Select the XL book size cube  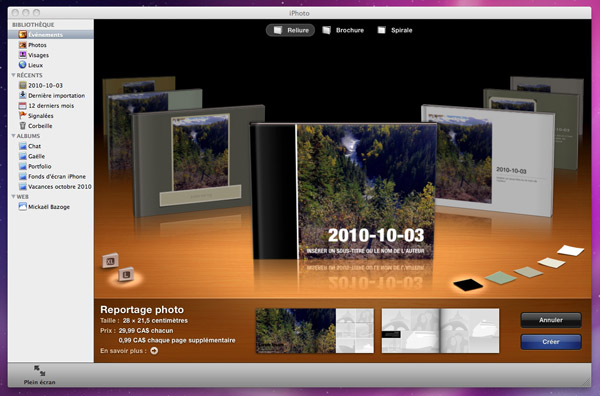(x=110, y=261)
